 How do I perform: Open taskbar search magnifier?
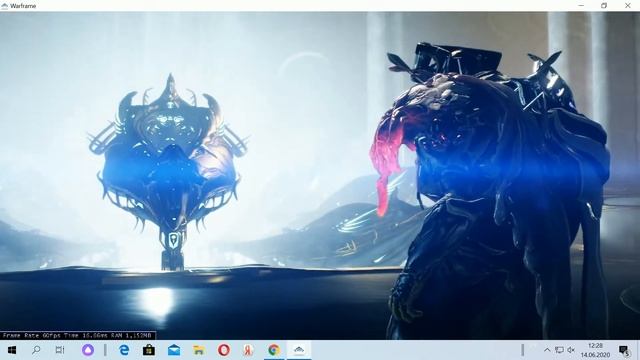36,350
